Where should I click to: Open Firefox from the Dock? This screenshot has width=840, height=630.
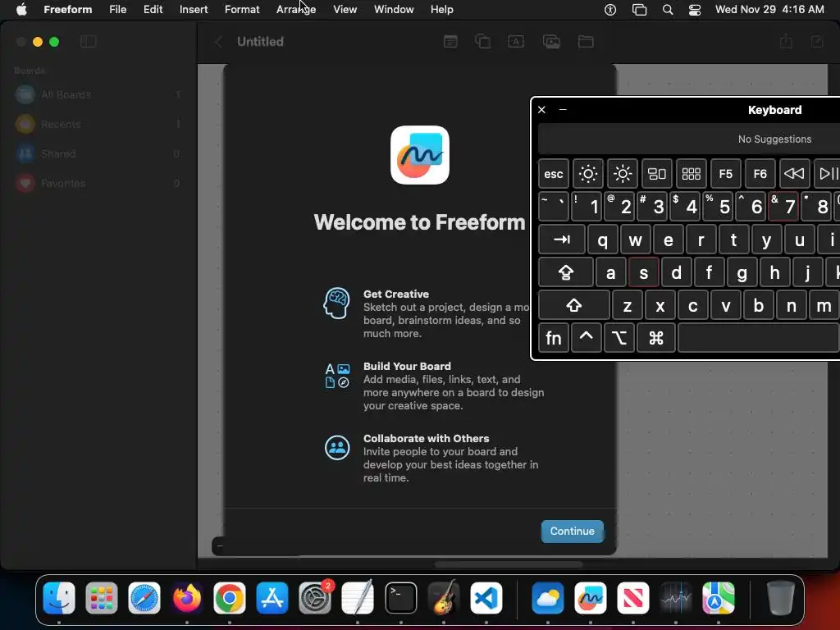pos(187,598)
